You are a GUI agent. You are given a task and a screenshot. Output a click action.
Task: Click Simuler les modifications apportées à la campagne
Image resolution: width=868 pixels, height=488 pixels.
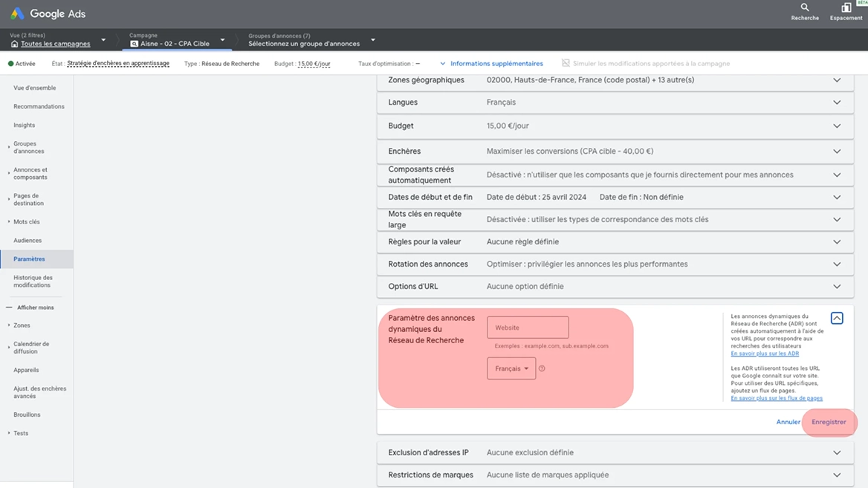pyautogui.click(x=651, y=64)
